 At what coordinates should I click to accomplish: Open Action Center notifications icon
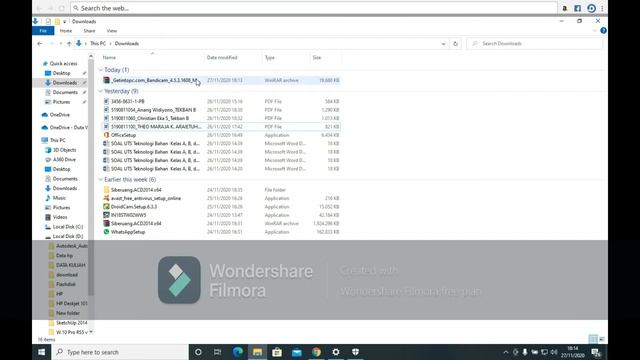click(x=596, y=352)
